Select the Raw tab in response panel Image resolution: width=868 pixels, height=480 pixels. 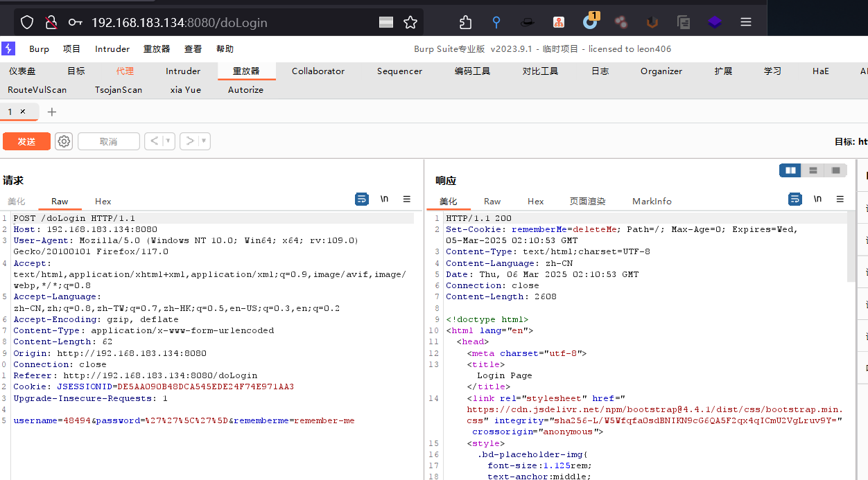(492, 202)
